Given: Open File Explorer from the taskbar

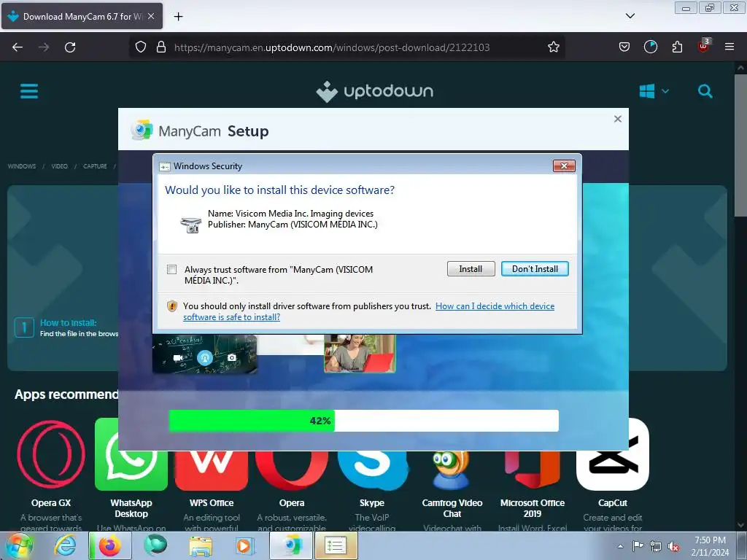Looking at the screenshot, I should (x=201, y=545).
